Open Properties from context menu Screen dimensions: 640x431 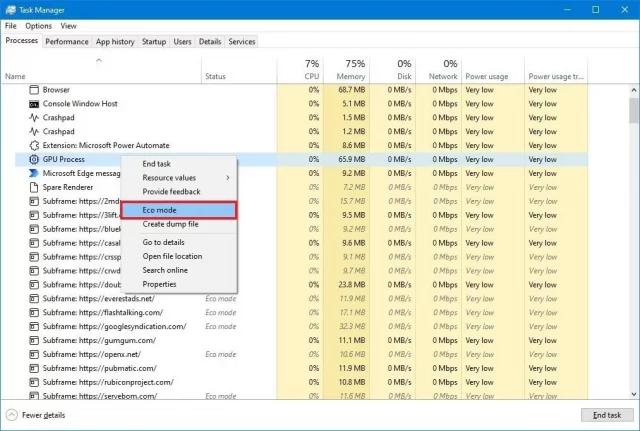[x=179, y=284]
